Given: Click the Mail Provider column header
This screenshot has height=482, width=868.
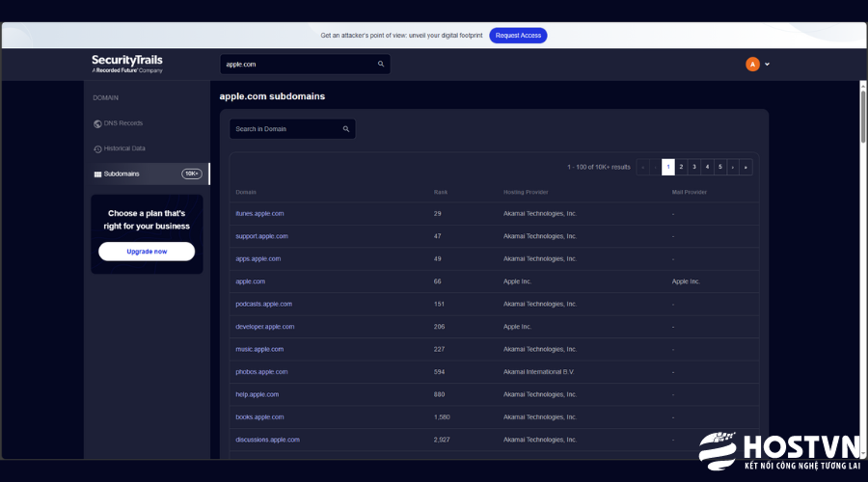Looking at the screenshot, I should pyautogui.click(x=690, y=193).
